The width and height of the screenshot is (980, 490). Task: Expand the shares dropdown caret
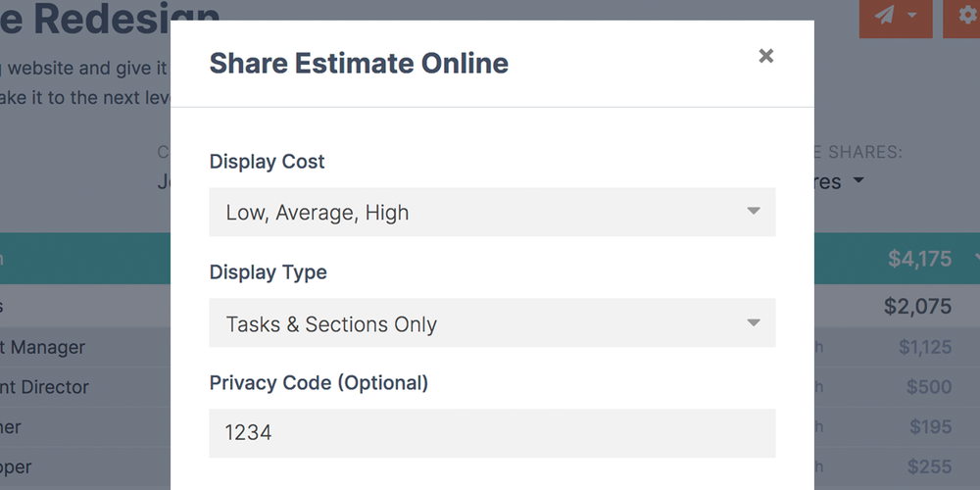[x=858, y=181]
